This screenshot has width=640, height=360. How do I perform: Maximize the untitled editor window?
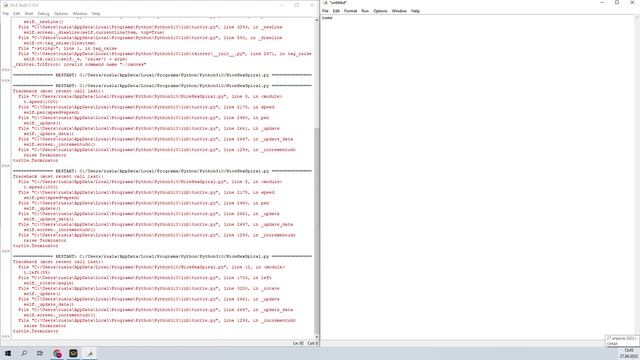[x=617, y=3]
